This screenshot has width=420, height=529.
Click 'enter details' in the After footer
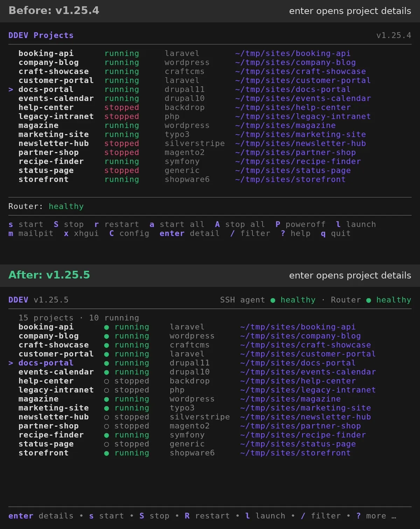pyautogui.click(x=41, y=516)
